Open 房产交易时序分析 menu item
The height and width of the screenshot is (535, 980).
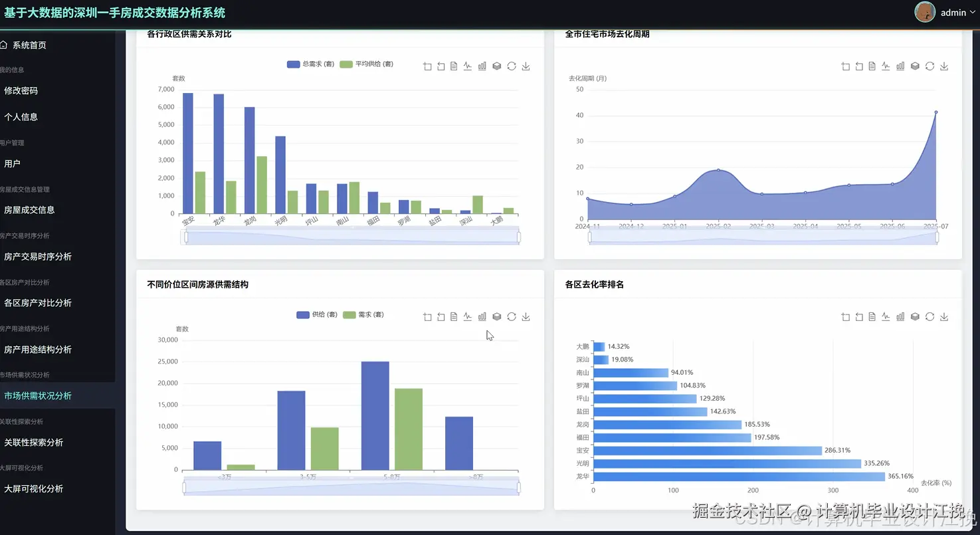pyautogui.click(x=57, y=257)
